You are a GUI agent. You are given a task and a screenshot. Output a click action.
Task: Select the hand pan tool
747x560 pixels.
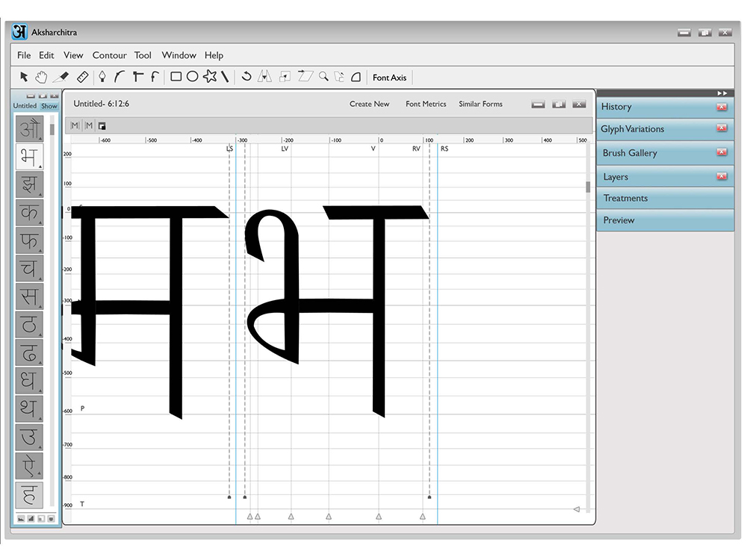coord(42,77)
